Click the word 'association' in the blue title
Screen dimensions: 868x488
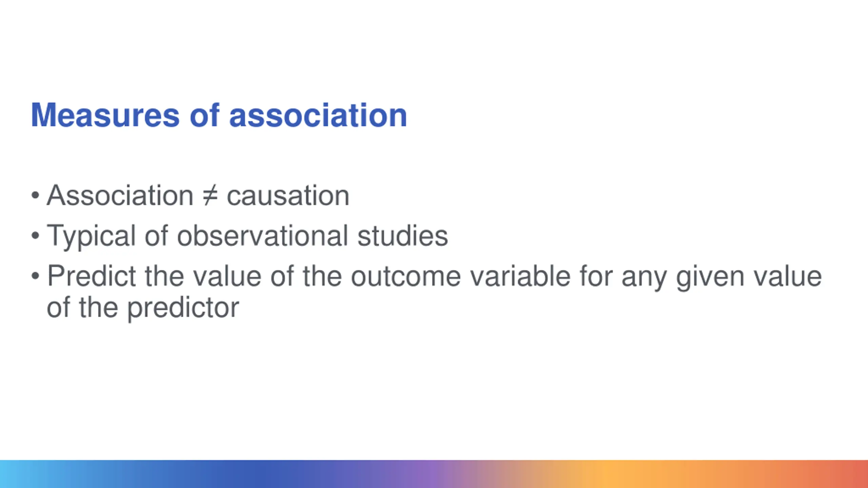coord(318,116)
